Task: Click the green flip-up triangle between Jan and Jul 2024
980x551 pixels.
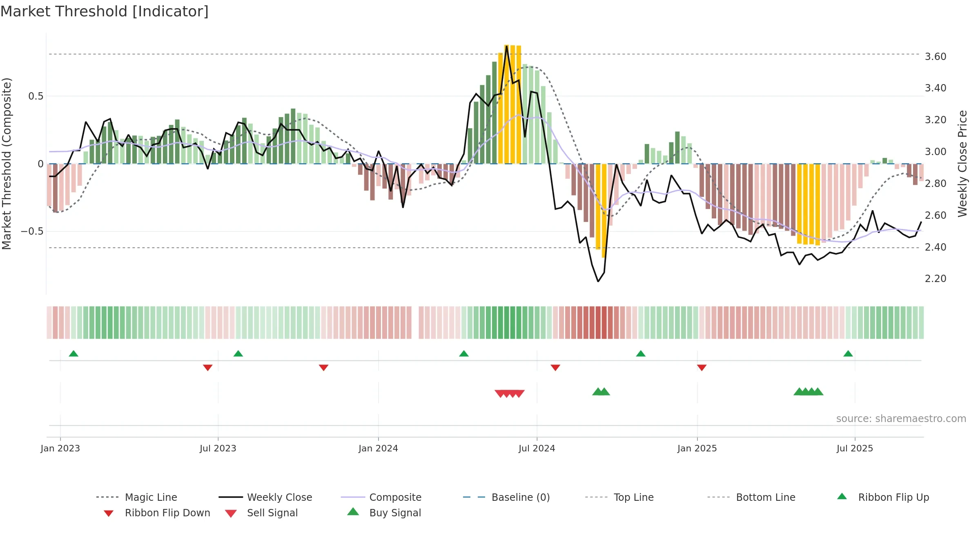Action: click(x=464, y=353)
